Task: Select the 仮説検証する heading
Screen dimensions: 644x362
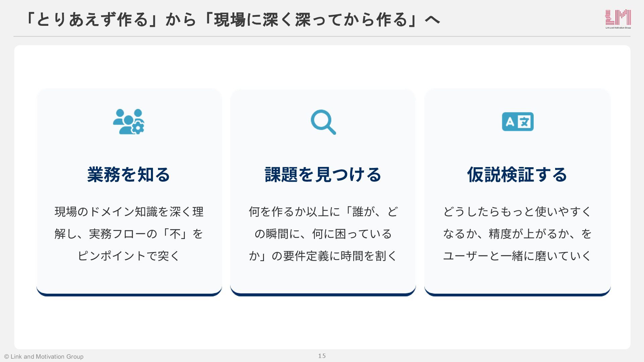Action: [517, 175]
